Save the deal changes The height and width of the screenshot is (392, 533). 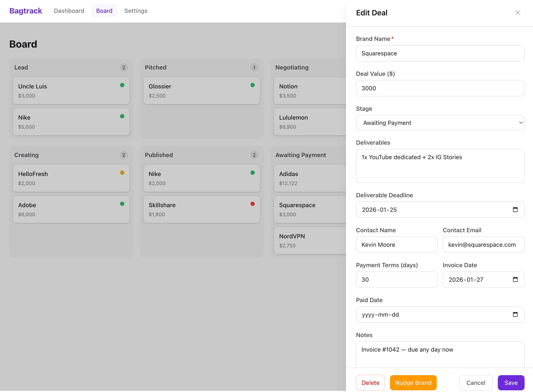(x=511, y=383)
